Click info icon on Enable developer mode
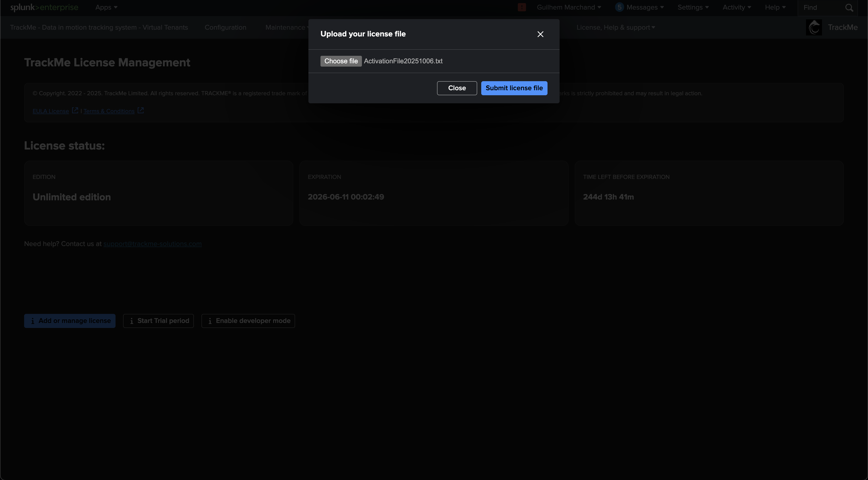The image size is (868, 480). pyautogui.click(x=210, y=321)
